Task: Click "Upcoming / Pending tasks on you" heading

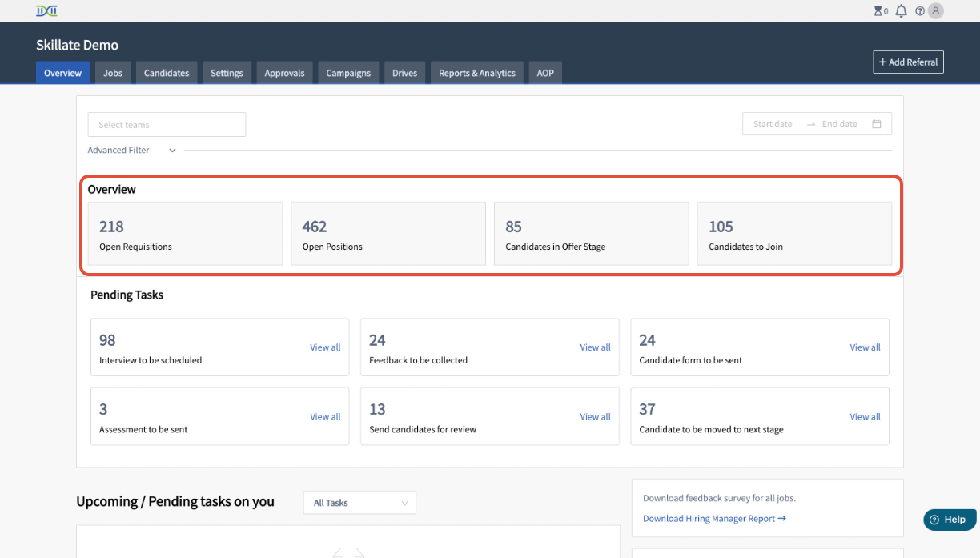Action: [x=175, y=502]
